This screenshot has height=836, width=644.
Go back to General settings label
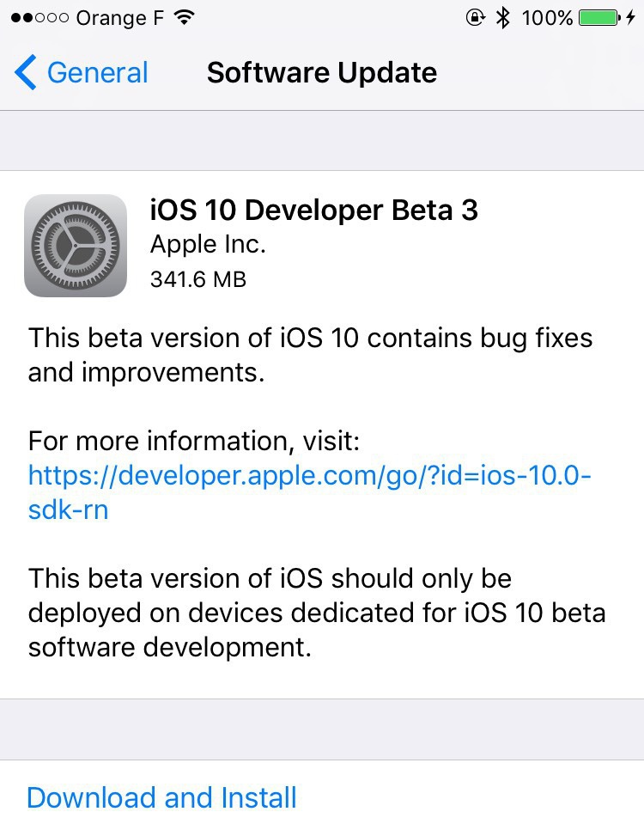[97, 73]
